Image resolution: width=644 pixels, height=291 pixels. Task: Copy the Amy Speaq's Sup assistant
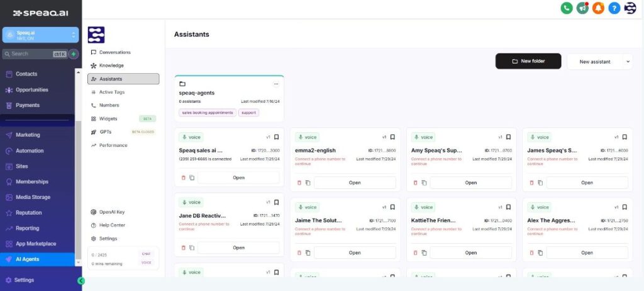coord(425,183)
